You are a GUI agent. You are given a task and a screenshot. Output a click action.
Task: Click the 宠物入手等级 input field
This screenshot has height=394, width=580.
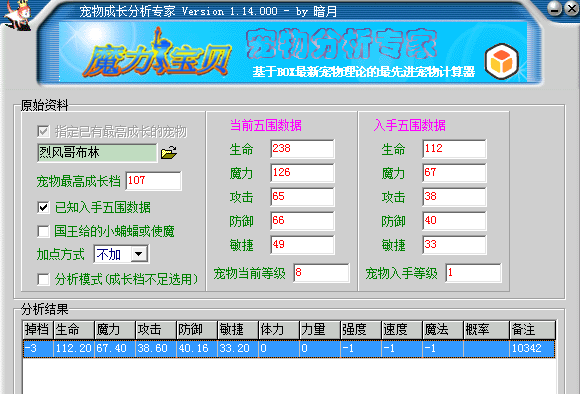click(x=473, y=273)
